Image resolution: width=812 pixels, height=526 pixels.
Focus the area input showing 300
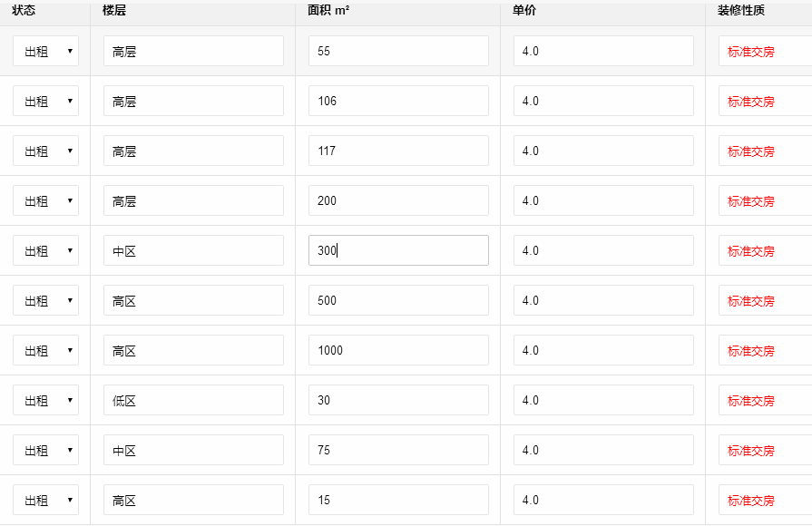pos(398,251)
